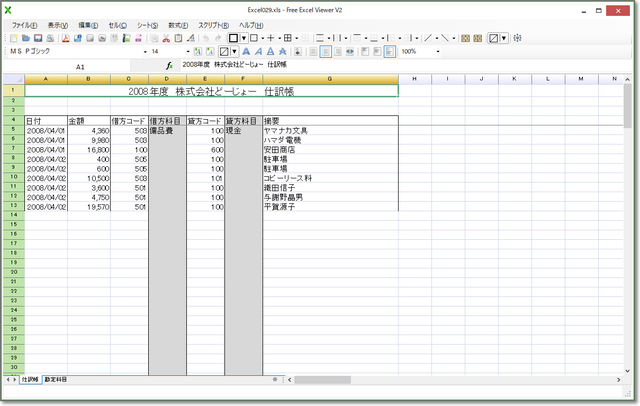Open the ファイル(F) menu

(x=24, y=24)
